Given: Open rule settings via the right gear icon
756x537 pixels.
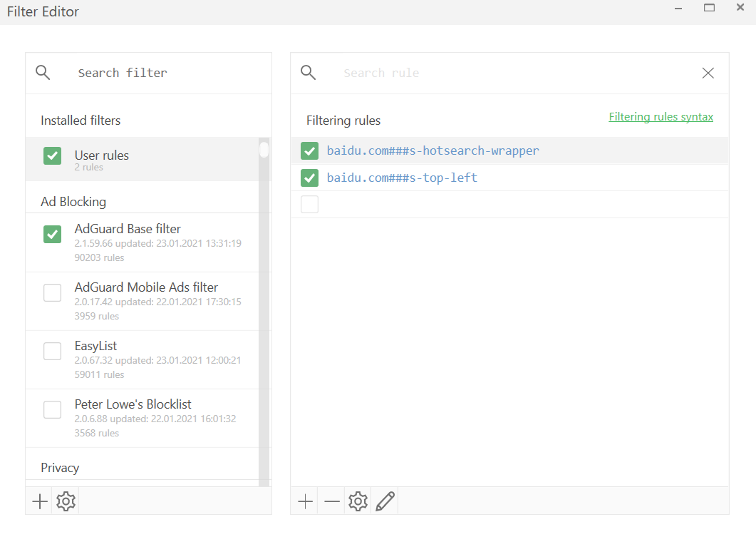Looking at the screenshot, I should [x=357, y=501].
